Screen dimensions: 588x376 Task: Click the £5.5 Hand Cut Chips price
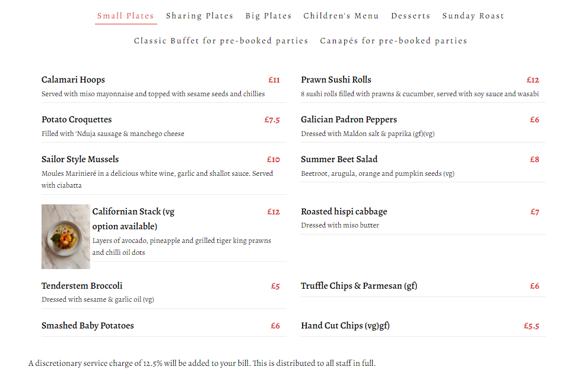tap(531, 326)
